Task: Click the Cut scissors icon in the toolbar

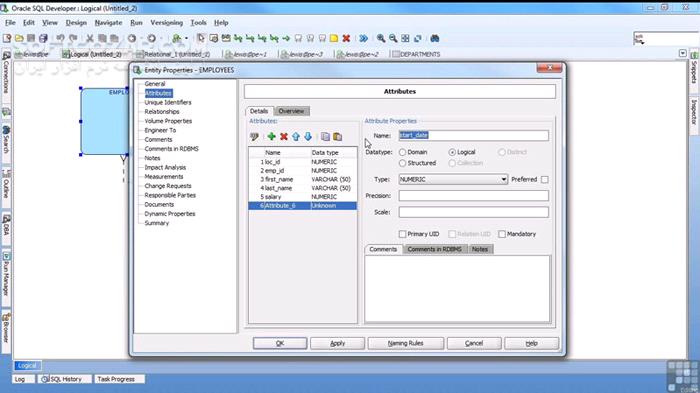Action: click(90, 38)
